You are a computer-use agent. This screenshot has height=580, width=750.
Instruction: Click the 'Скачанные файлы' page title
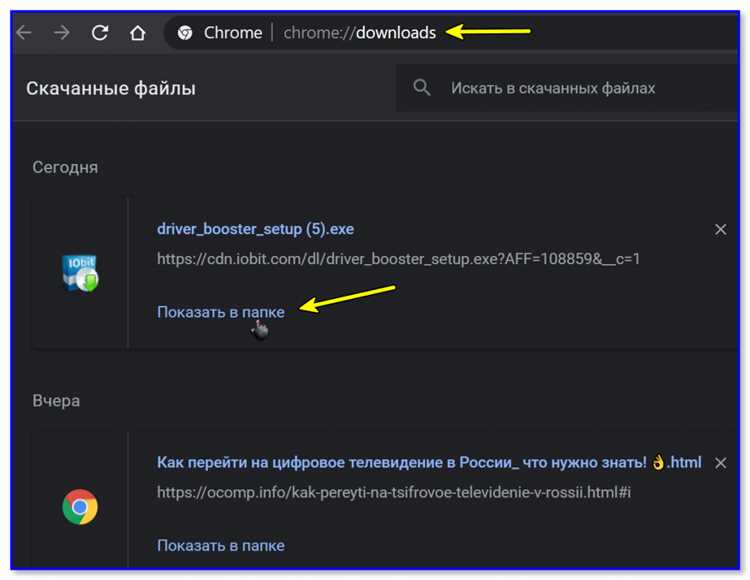pyautogui.click(x=111, y=88)
